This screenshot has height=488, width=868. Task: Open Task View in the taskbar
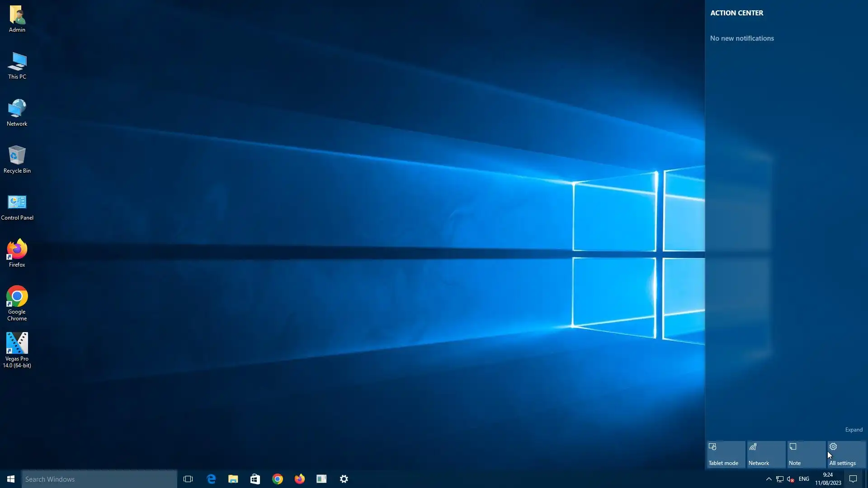tap(188, 479)
